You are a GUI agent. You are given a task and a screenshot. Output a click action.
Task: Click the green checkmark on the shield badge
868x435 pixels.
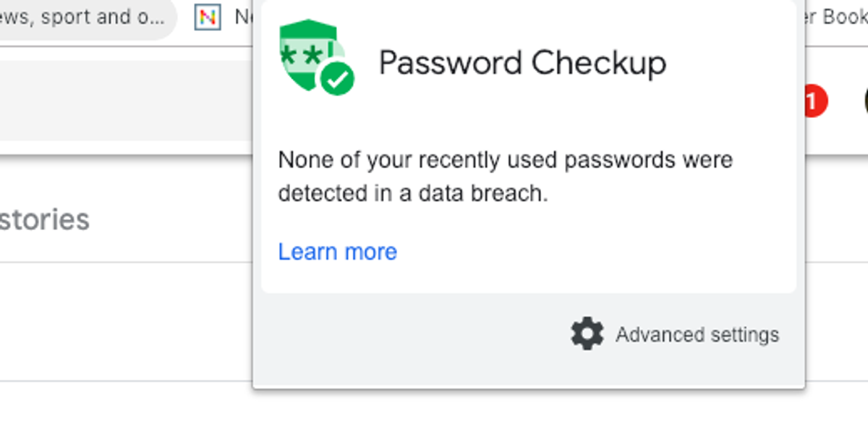tap(337, 77)
